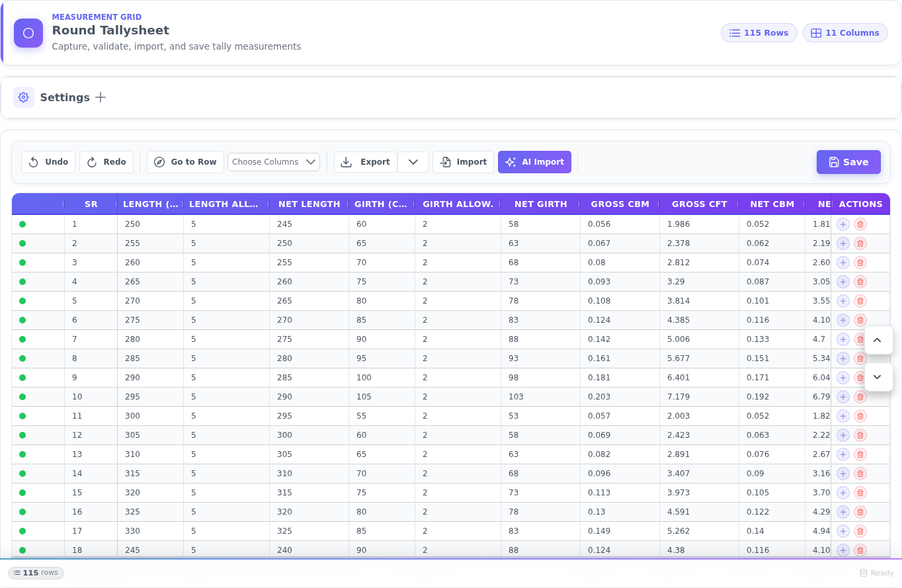
Task: Delete row 11 using trash icon
Action: click(x=860, y=416)
